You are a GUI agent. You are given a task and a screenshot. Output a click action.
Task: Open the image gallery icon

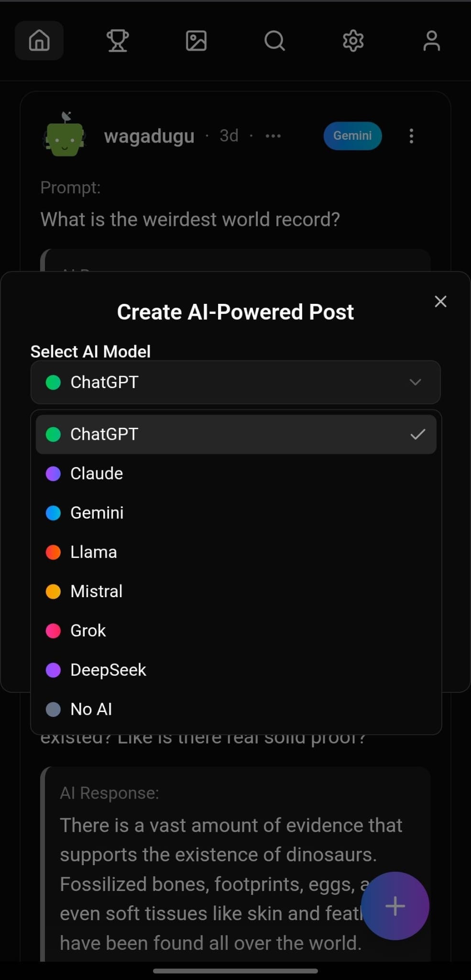[x=196, y=41]
